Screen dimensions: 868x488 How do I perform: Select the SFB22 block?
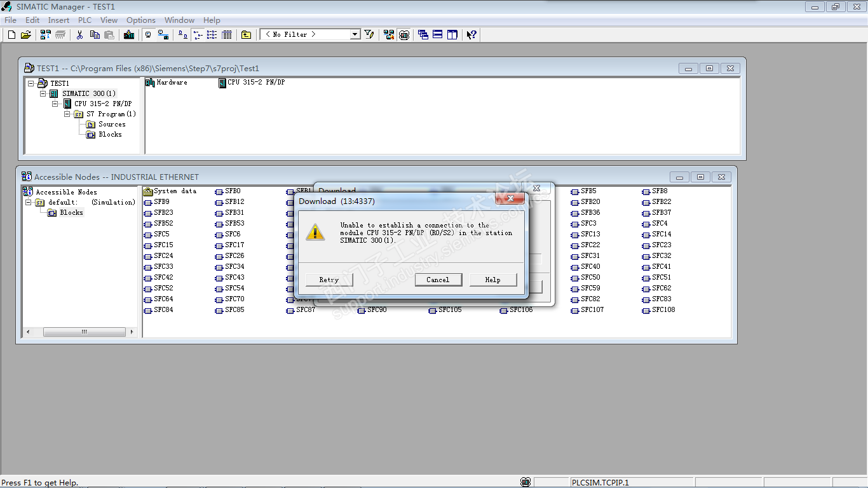tap(656, 202)
